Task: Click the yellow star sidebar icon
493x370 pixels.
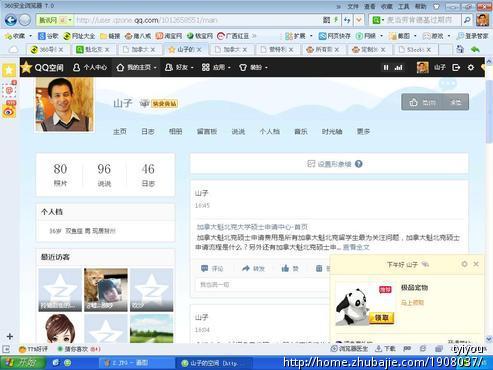Action: coord(9,70)
